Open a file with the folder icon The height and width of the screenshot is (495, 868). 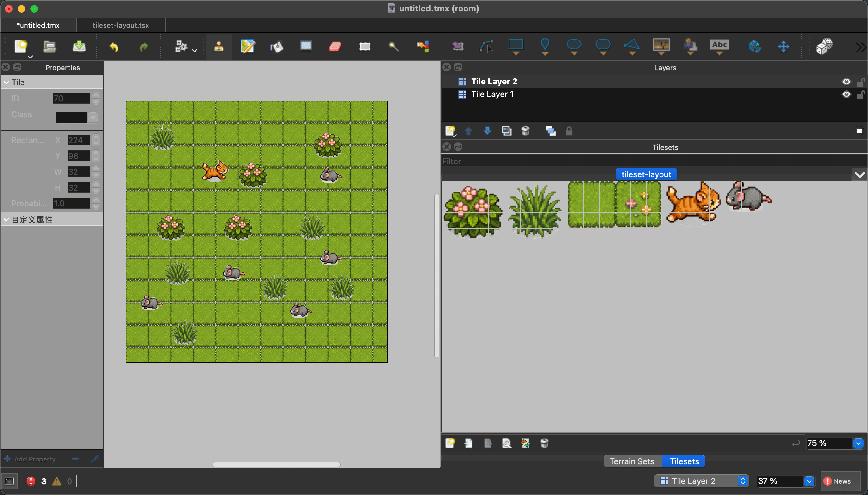[x=50, y=46]
